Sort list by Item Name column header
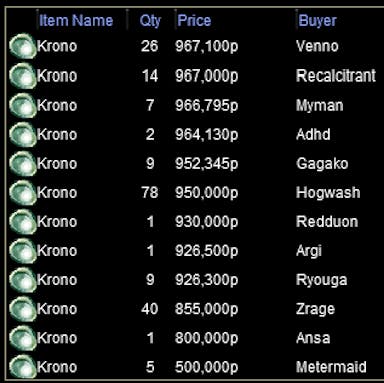The height and width of the screenshot is (383, 384). 76,20
